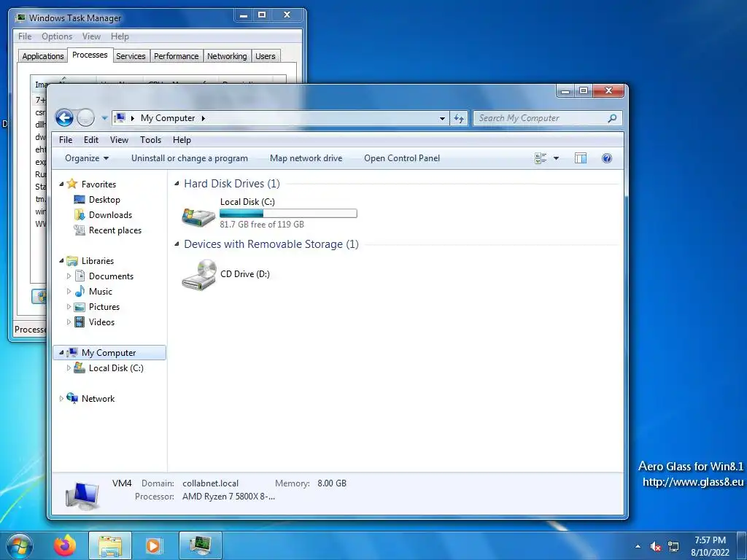Screen dimensions: 747x560
Task: Click the Windows Explorer taskbar icon
Action: (x=110, y=545)
